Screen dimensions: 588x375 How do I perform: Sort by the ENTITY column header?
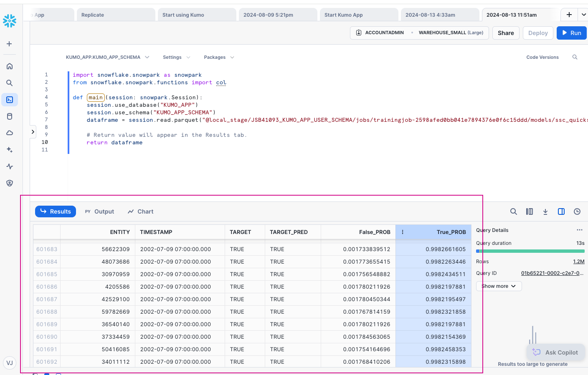point(98,232)
